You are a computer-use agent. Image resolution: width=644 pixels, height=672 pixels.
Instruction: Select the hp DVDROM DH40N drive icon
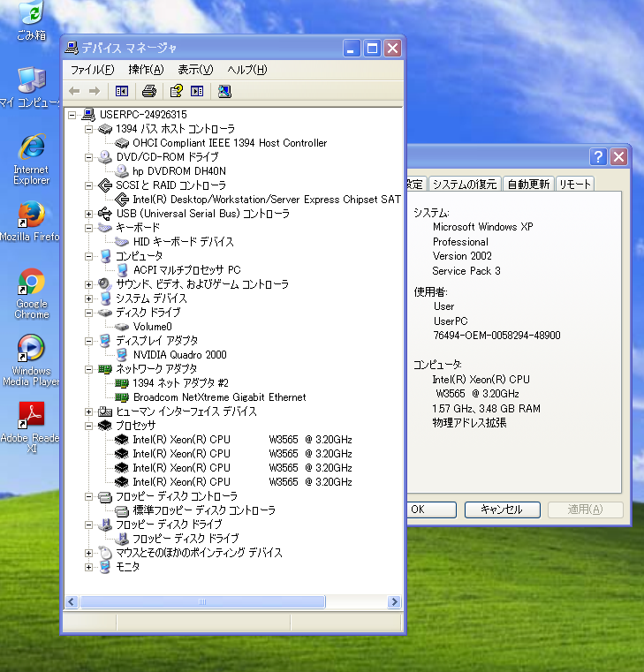(x=122, y=171)
